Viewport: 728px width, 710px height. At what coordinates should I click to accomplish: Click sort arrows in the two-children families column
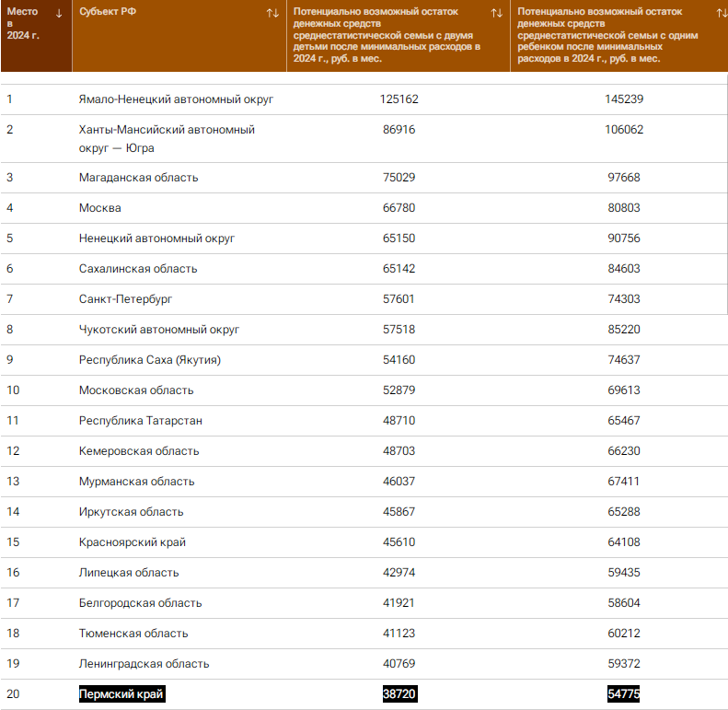(497, 13)
